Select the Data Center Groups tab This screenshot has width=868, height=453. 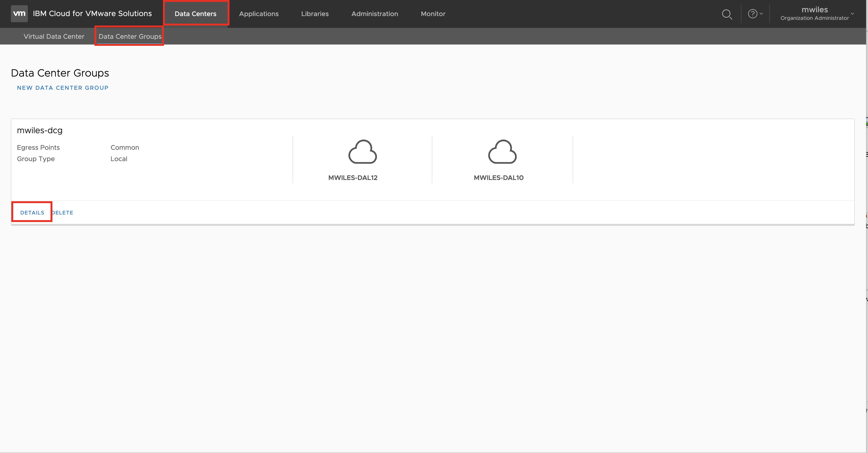coord(130,36)
